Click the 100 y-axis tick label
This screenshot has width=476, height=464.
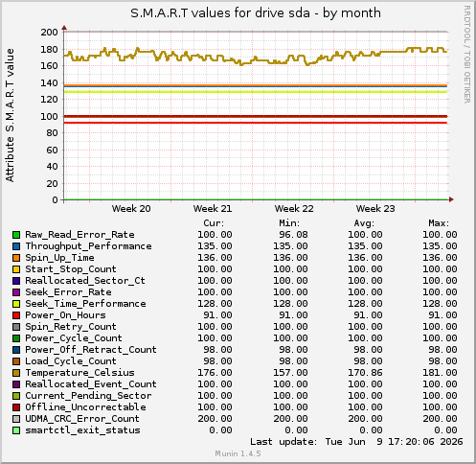[x=49, y=117]
